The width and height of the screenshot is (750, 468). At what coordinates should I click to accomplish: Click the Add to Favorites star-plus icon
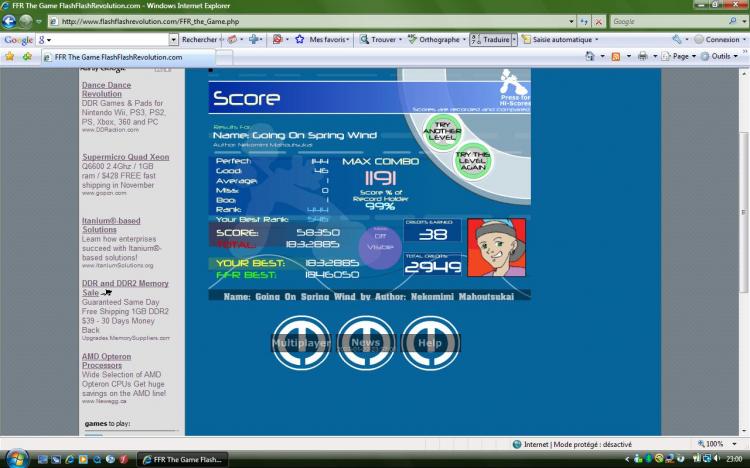point(27,56)
